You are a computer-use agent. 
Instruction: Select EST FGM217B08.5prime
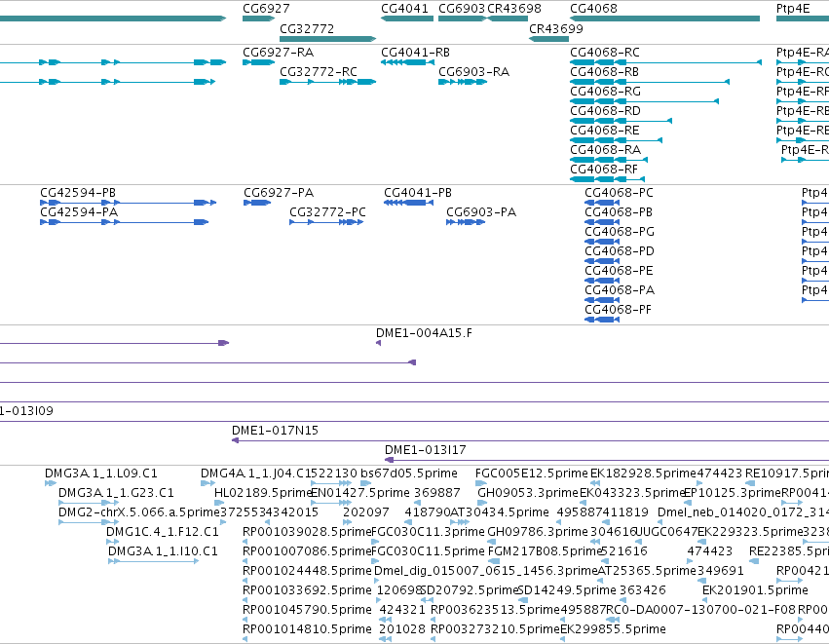(x=494, y=561)
